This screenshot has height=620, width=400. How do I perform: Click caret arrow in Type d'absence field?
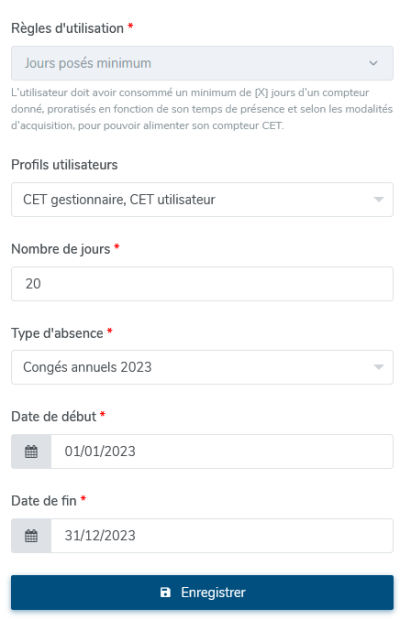[379, 367]
